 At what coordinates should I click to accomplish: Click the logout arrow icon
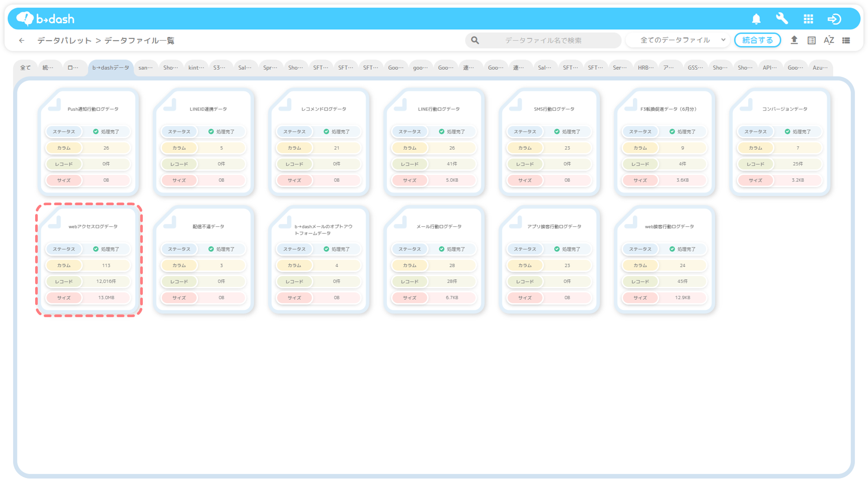point(834,19)
